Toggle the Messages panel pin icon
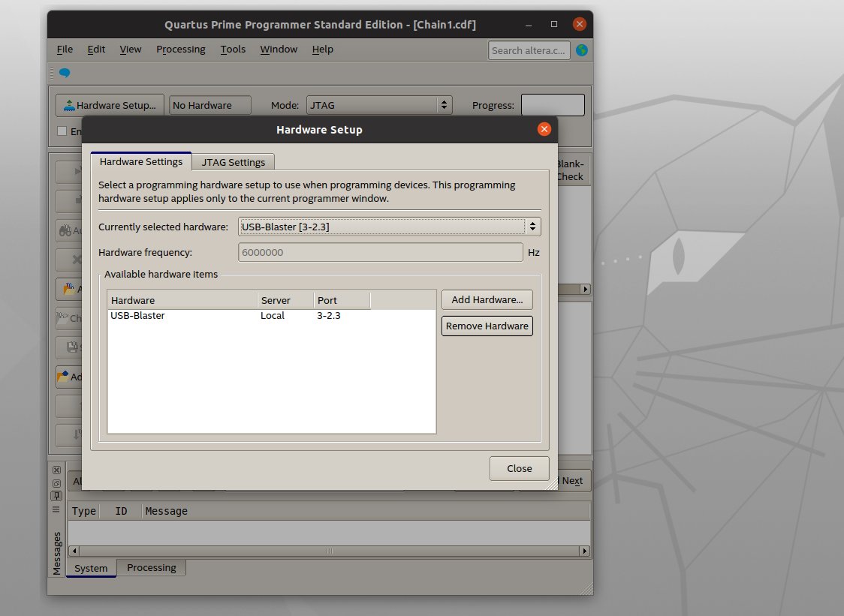The width and height of the screenshot is (844, 616). [56, 496]
